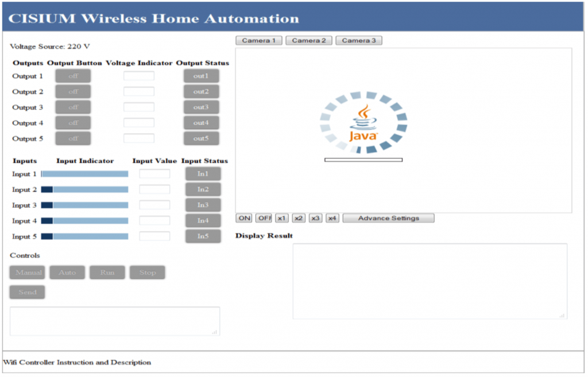This screenshot has height=377, width=588.
Task: Turn the camera OFF
Action: click(264, 218)
